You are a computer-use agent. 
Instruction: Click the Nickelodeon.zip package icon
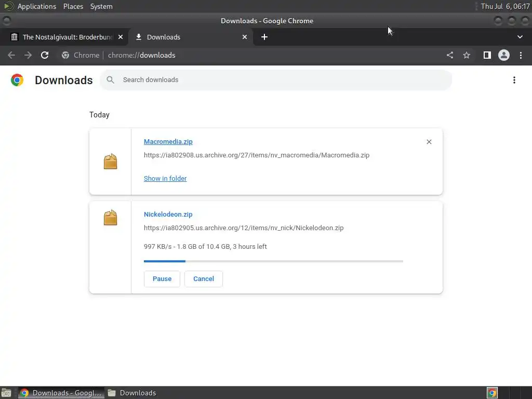[x=110, y=217]
